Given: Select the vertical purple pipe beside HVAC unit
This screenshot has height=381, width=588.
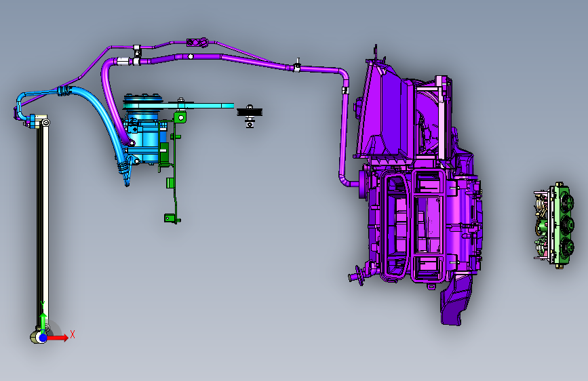Looking at the screenshot, I should 344,132.
